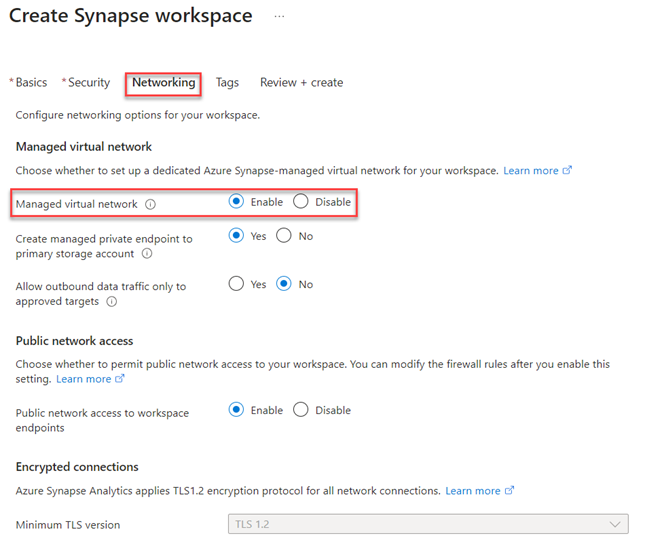Click the Create Synapse workspace page title

pos(131,16)
